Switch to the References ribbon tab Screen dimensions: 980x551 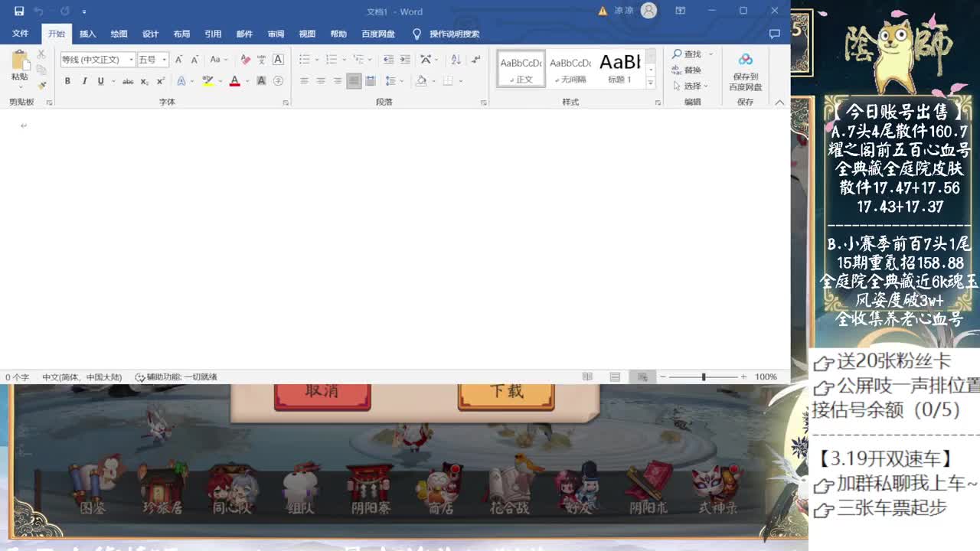pyautogui.click(x=213, y=34)
